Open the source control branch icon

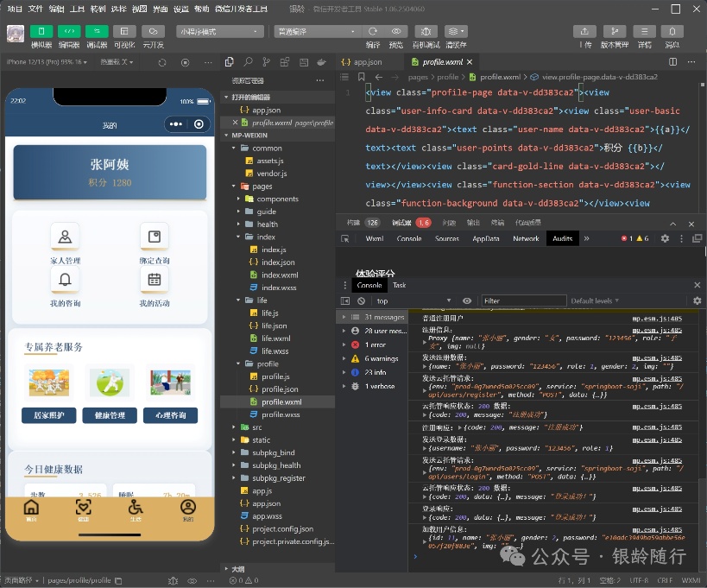[x=267, y=62]
